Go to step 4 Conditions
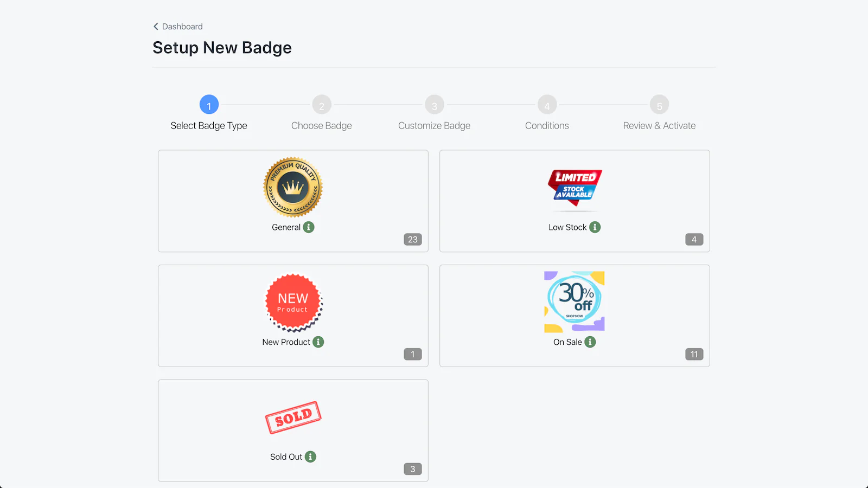The image size is (868, 488). pos(547,105)
